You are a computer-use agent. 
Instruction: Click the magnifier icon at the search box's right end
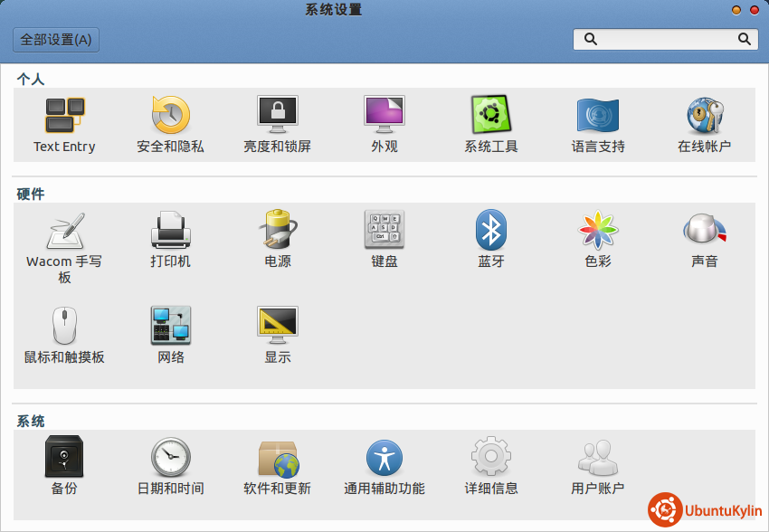745,40
